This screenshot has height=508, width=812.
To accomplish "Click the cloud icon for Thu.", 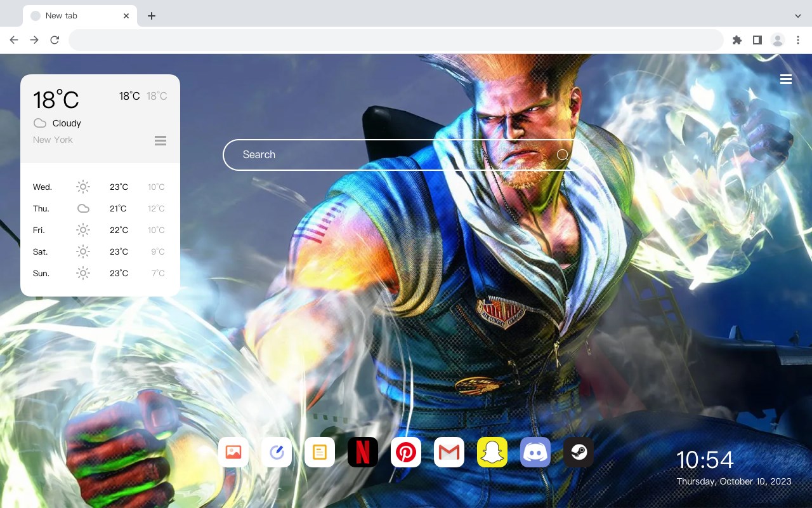I will [x=83, y=208].
